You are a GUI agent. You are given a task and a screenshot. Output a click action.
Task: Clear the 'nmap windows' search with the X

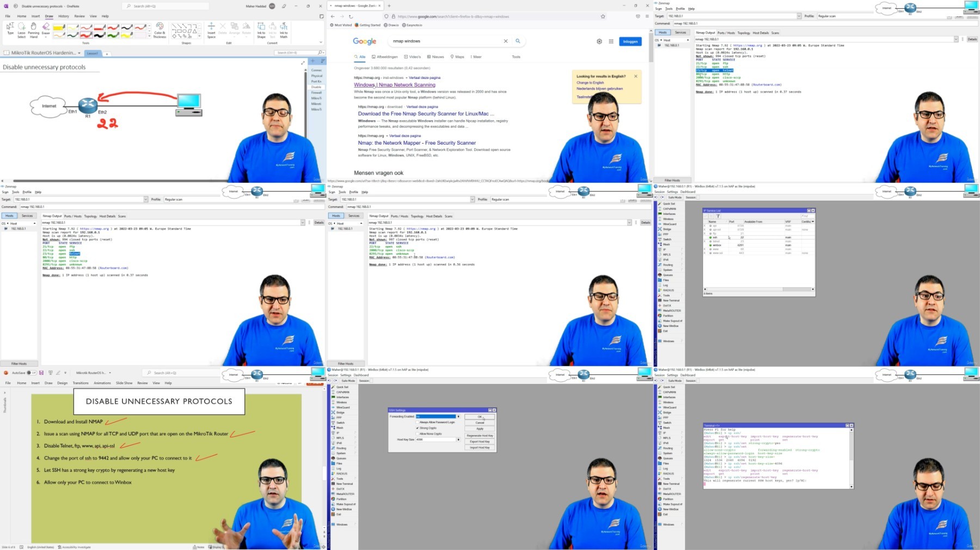pyautogui.click(x=506, y=41)
